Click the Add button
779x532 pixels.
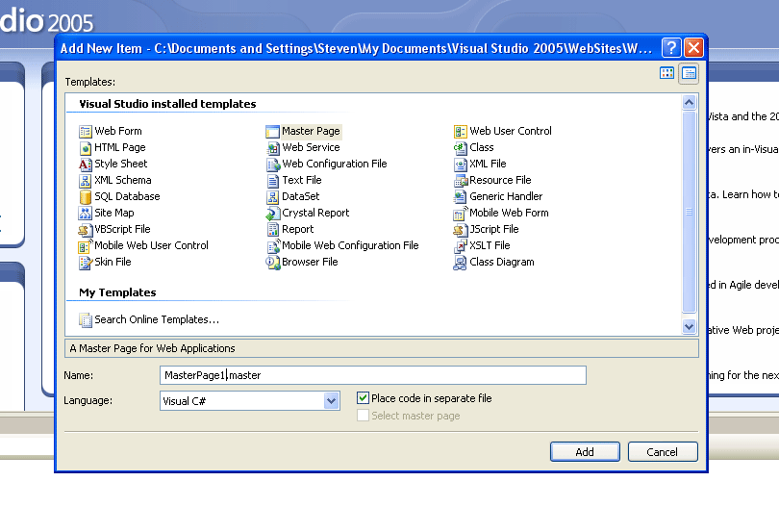[x=585, y=451]
